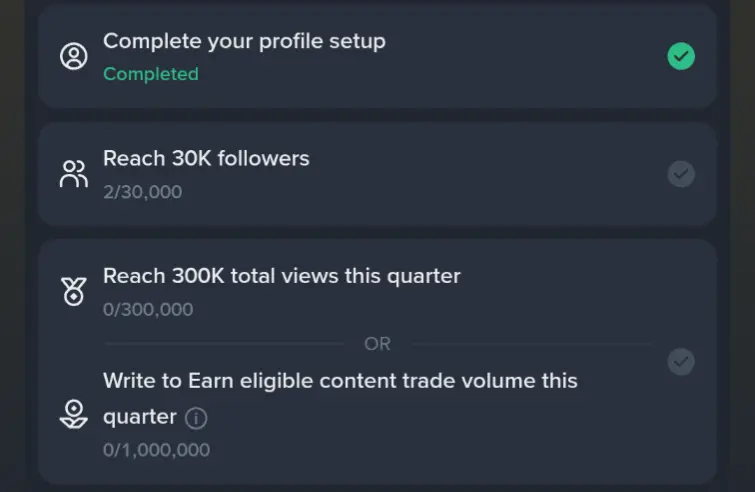The width and height of the screenshot is (755, 492).
Task: Click the profile person icon
Action: coord(74,57)
